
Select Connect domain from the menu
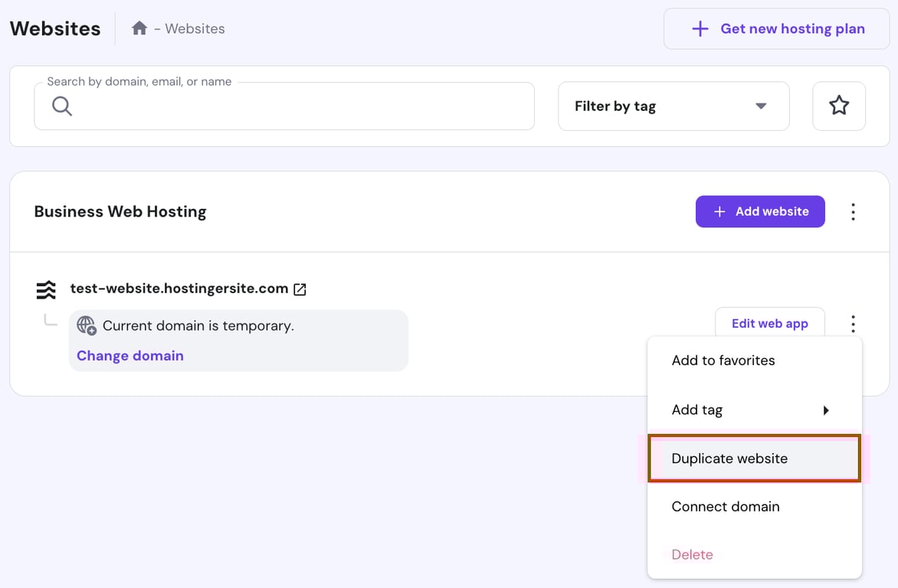click(x=726, y=506)
